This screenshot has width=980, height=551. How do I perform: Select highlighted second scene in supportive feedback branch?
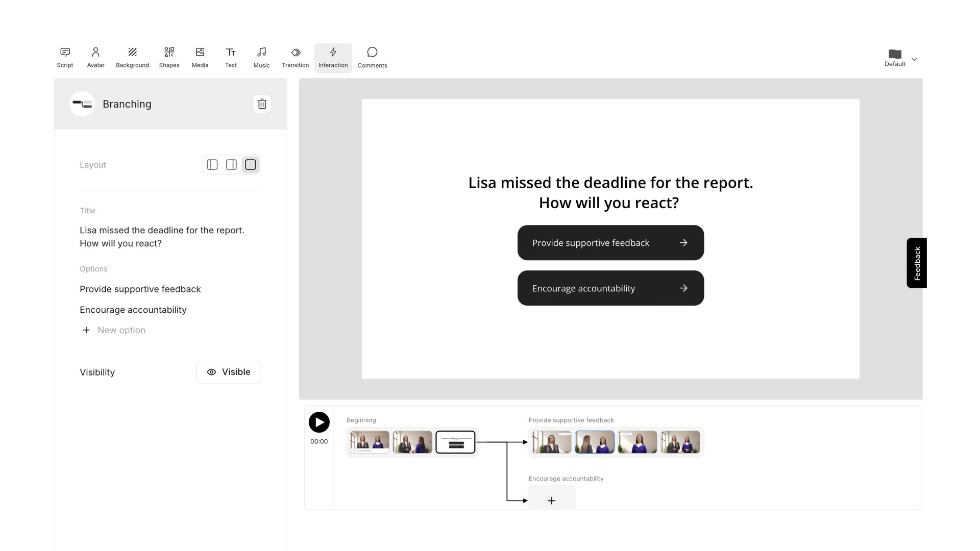pos(595,442)
